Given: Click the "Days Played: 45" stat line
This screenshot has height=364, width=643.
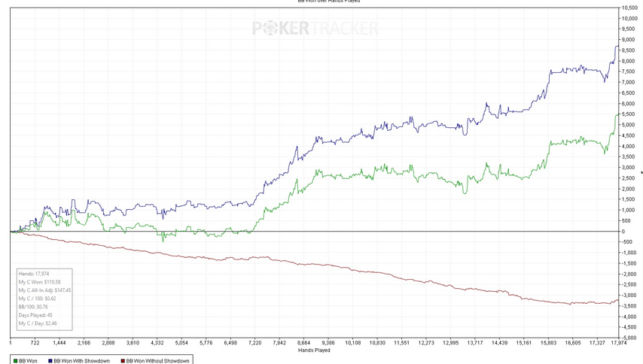Looking at the screenshot, I should (x=35, y=315).
